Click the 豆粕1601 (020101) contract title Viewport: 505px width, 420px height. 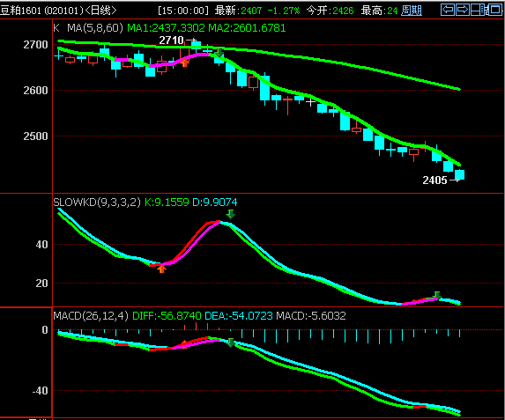[42, 11]
